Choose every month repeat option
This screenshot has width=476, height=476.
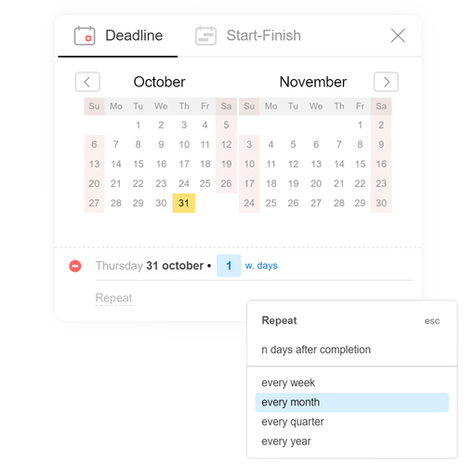click(x=352, y=403)
